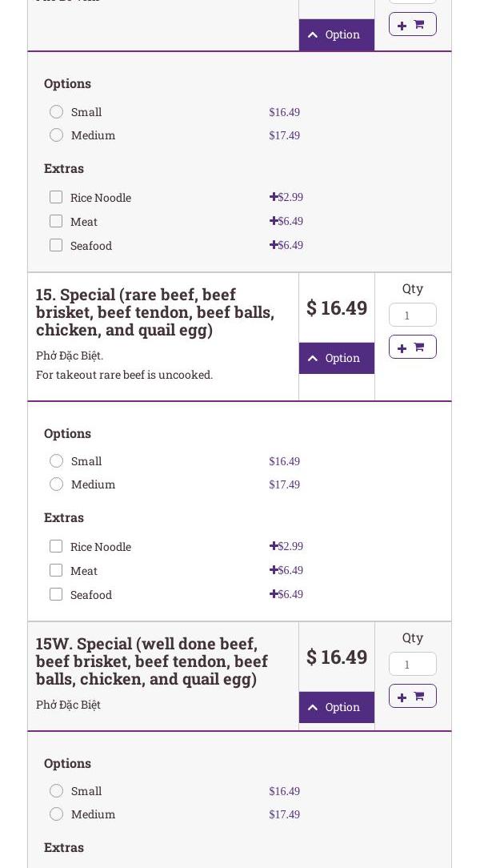Enable Seafood extra in first item

point(56,245)
